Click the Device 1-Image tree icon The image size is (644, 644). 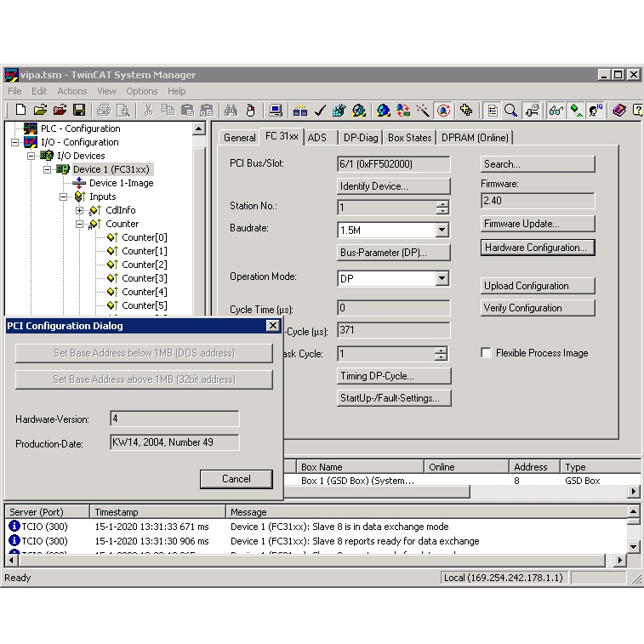coord(79,183)
